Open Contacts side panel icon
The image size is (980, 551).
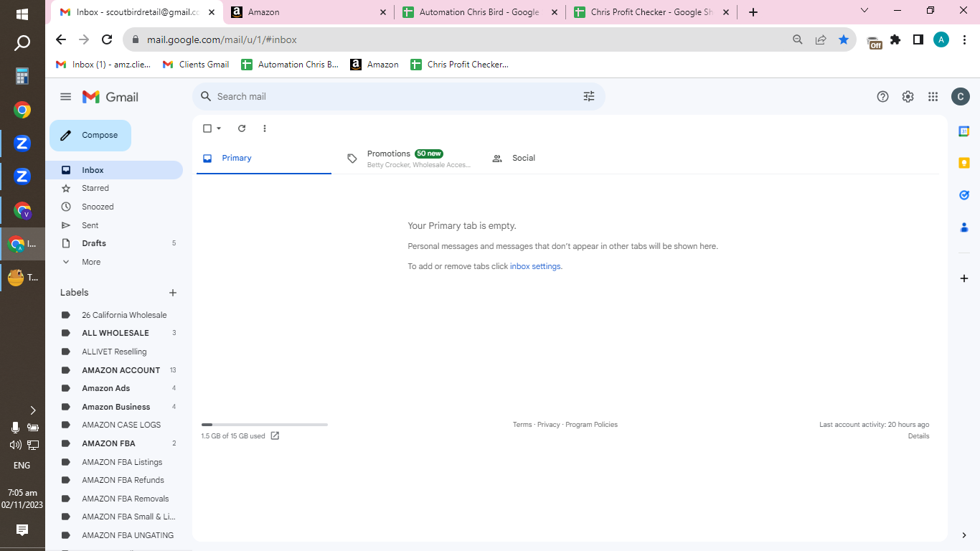coord(964,227)
